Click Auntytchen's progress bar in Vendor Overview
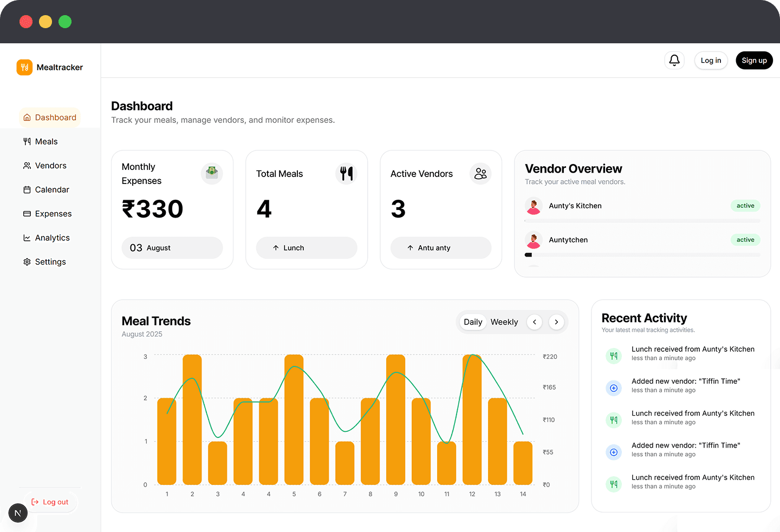The width and height of the screenshot is (780, 532). click(642, 254)
